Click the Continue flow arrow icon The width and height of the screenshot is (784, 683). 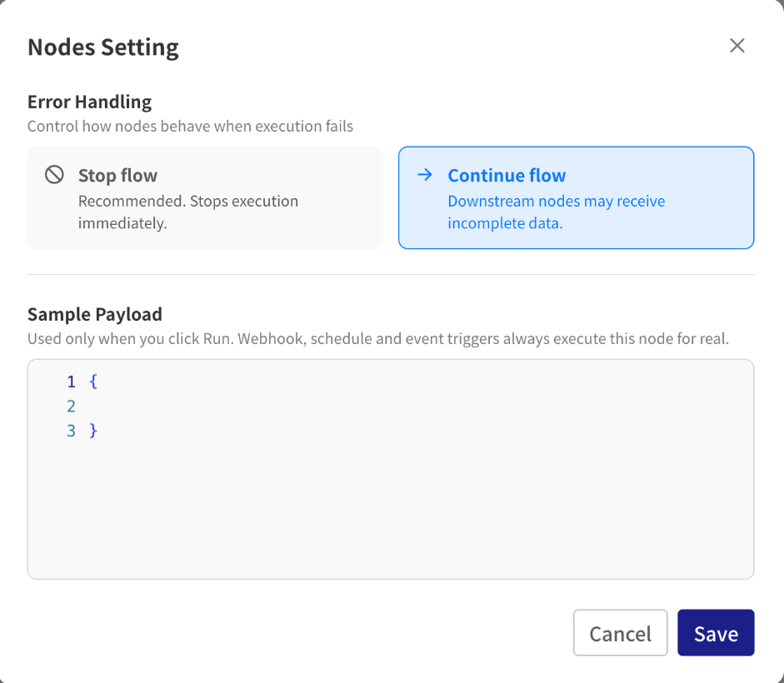point(425,175)
